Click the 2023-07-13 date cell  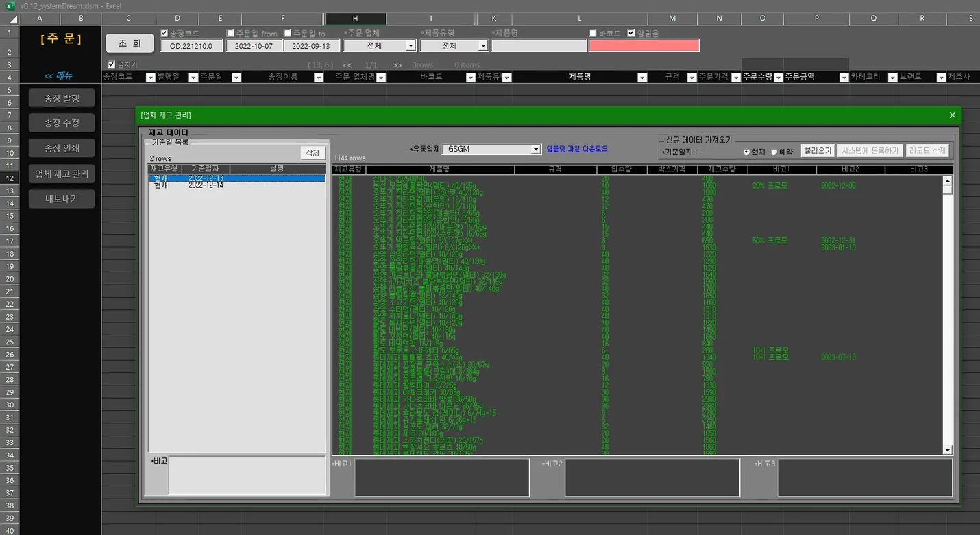(x=838, y=357)
